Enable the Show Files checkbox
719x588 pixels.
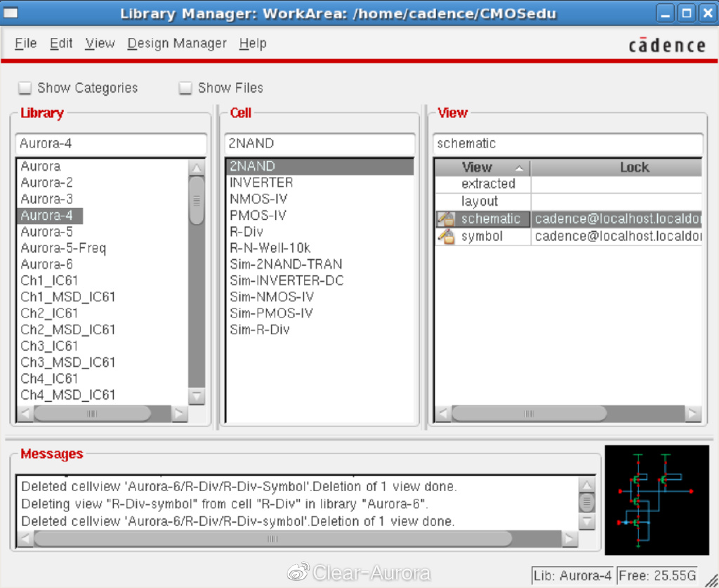[185, 88]
